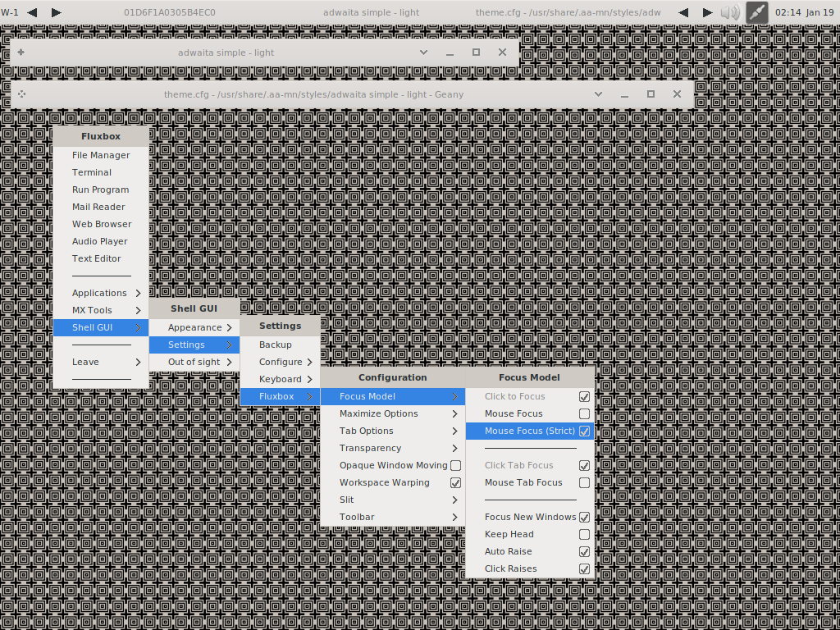The image size is (840, 630).
Task: Click the 02:14 Jan 19 clock
Action: pyautogui.click(x=804, y=12)
